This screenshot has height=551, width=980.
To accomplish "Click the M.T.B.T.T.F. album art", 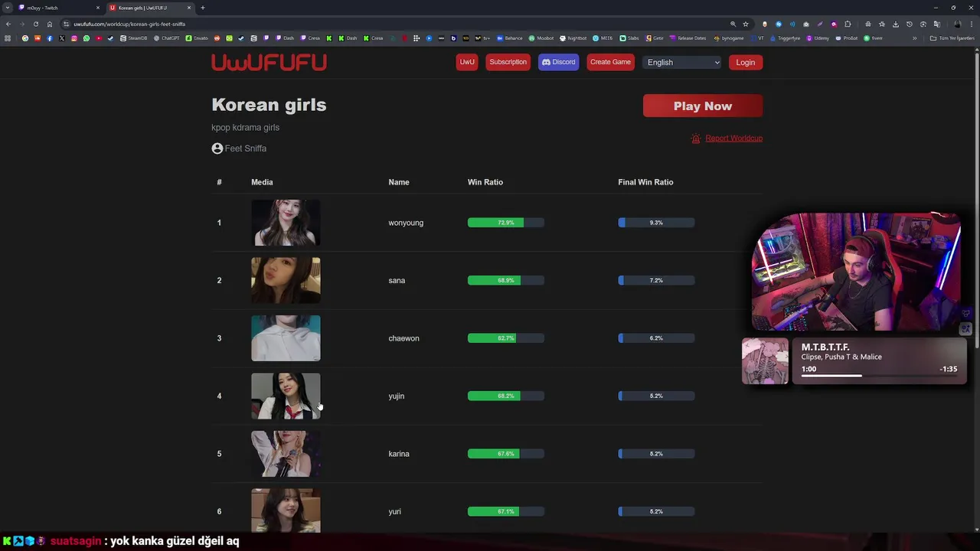I will tap(765, 361).
